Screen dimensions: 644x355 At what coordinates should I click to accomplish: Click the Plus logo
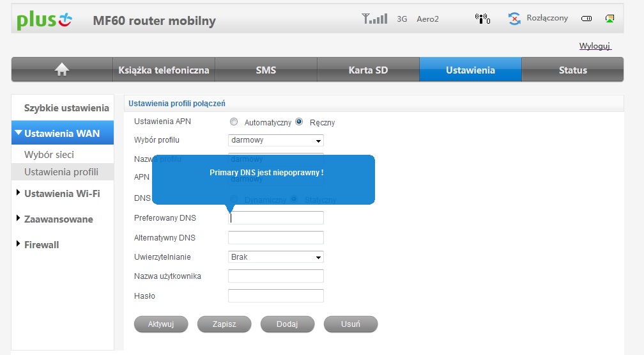coord(45,20)
